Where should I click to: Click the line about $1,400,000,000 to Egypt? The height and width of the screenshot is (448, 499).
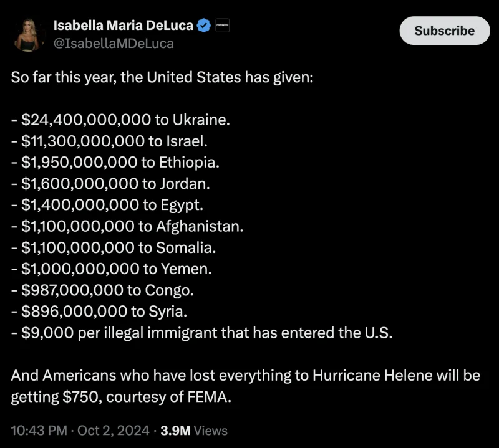(x=107, y=205)
